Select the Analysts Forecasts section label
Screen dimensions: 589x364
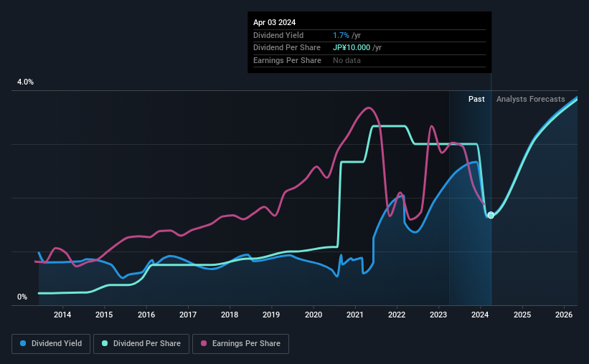(x=530, y=99)
